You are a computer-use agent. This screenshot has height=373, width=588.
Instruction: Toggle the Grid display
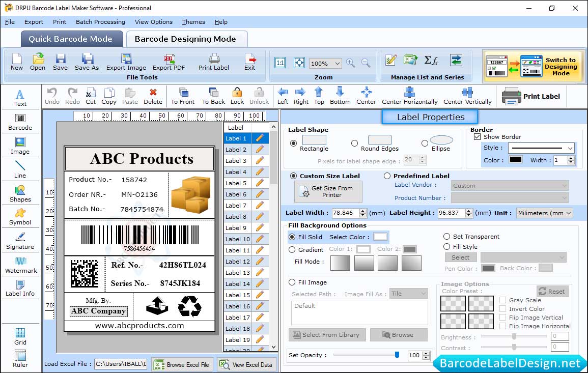pos(20,336)
